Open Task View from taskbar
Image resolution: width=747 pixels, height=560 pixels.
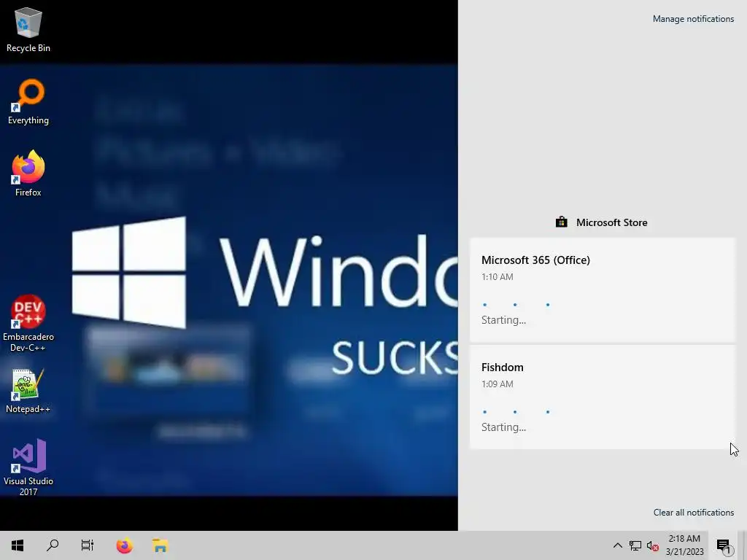[x=88, y=545]
